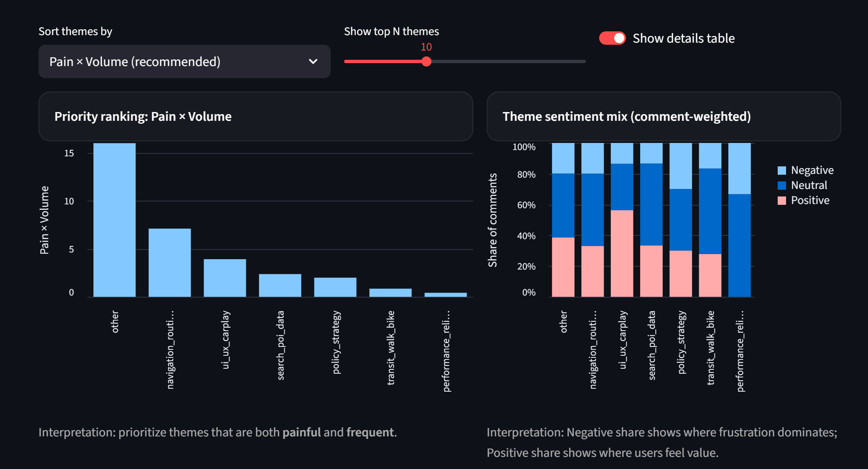Click the slider handle set to 10
This screenshot has height=469, width=868.
[x=427, y=61]
